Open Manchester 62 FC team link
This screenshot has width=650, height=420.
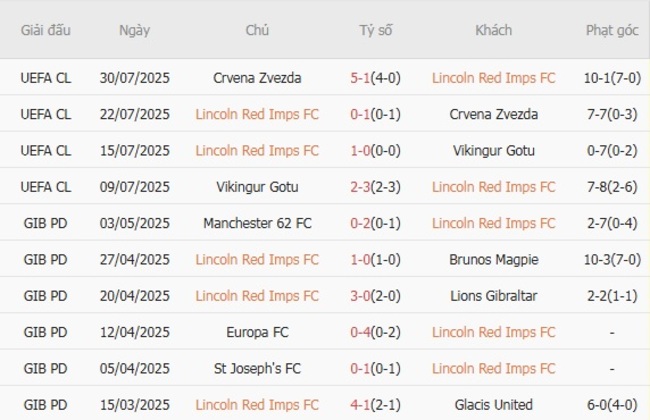click(257, 223)
